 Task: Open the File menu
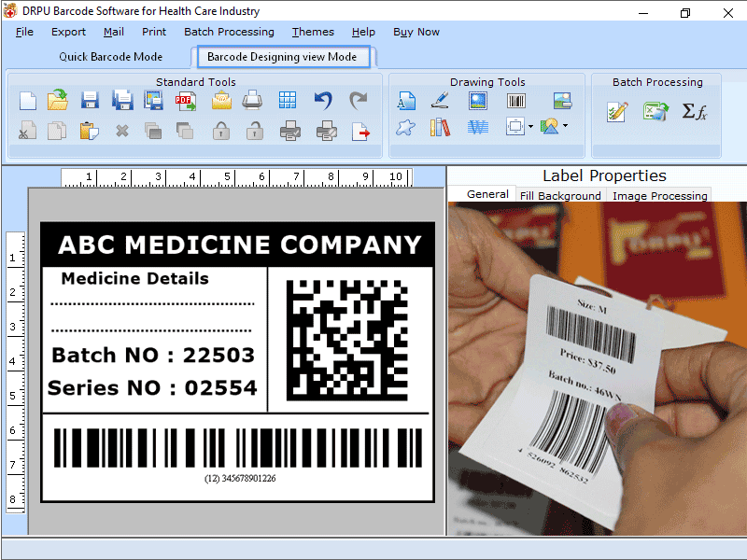(25, 32)
